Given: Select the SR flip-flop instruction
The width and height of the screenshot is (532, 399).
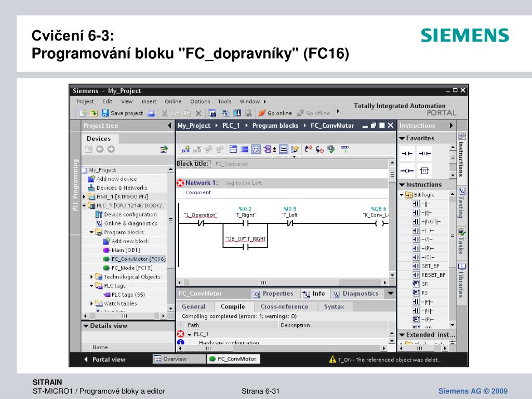Looking at the screenshot, I should click(420, 284).
